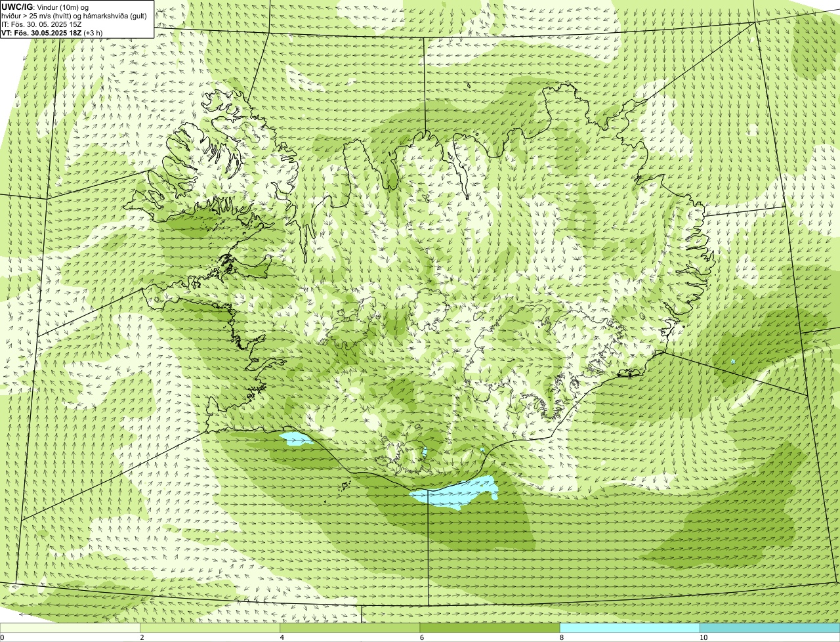This screenshot has height=642, width=840.
Task: Click the scale label '8'
Action: pyautogui.click(x=562, y=637)
